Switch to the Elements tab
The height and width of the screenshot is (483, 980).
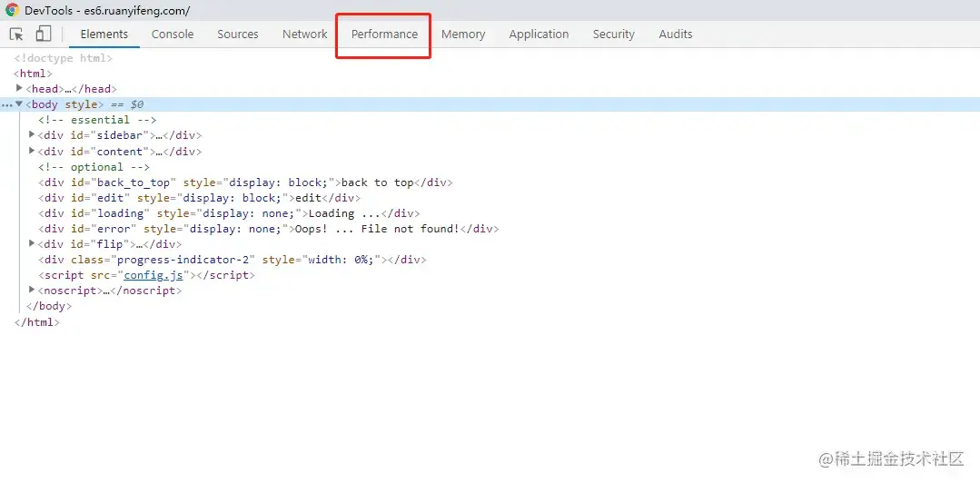[104, 34]
